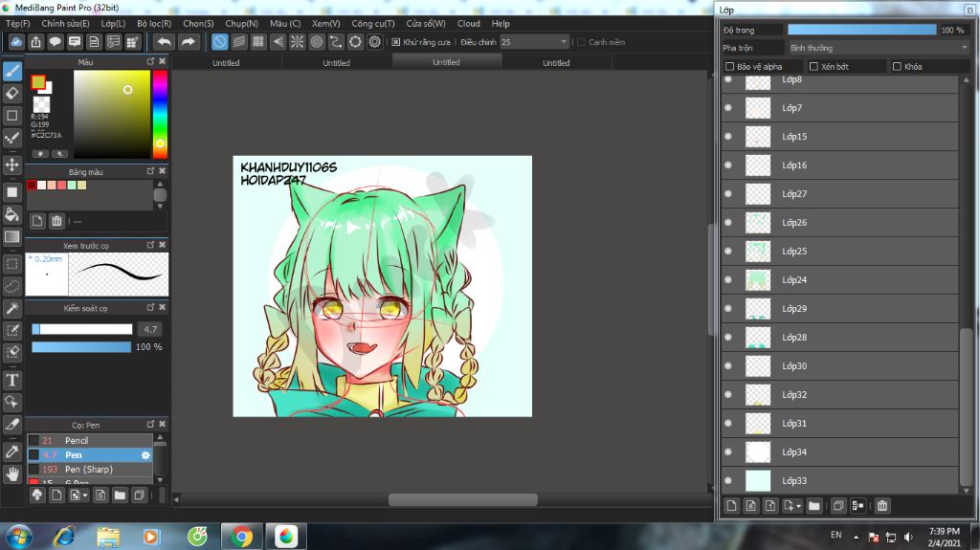Check the Khóa layer option
This screenshot has height=550, width=980.
[897, 66]
